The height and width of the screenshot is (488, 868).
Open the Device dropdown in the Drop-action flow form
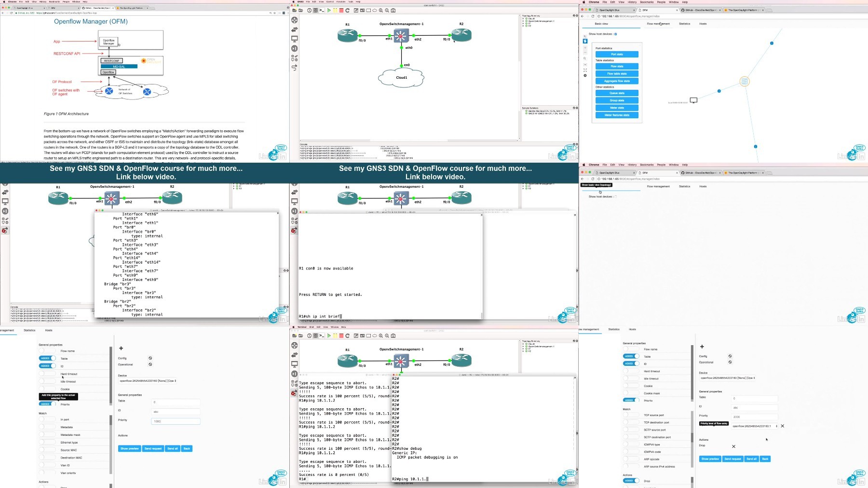728,378
